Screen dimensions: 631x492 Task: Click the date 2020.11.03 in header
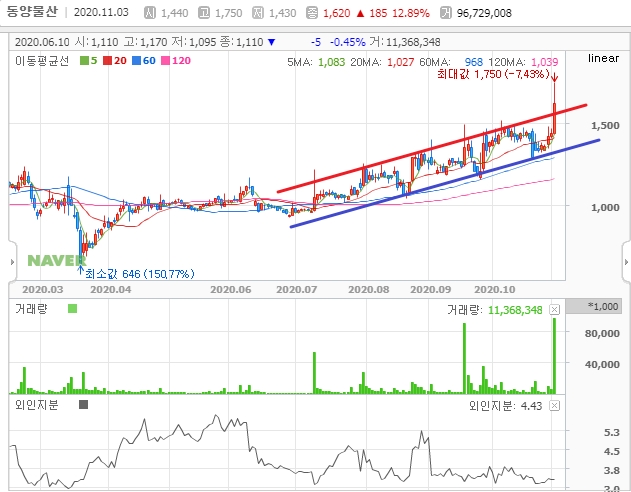[x=101, y=12]
